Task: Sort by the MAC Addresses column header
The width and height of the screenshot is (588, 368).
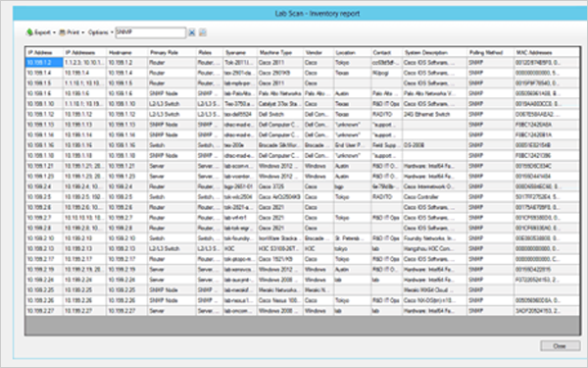Action: [x=547, y=53]
